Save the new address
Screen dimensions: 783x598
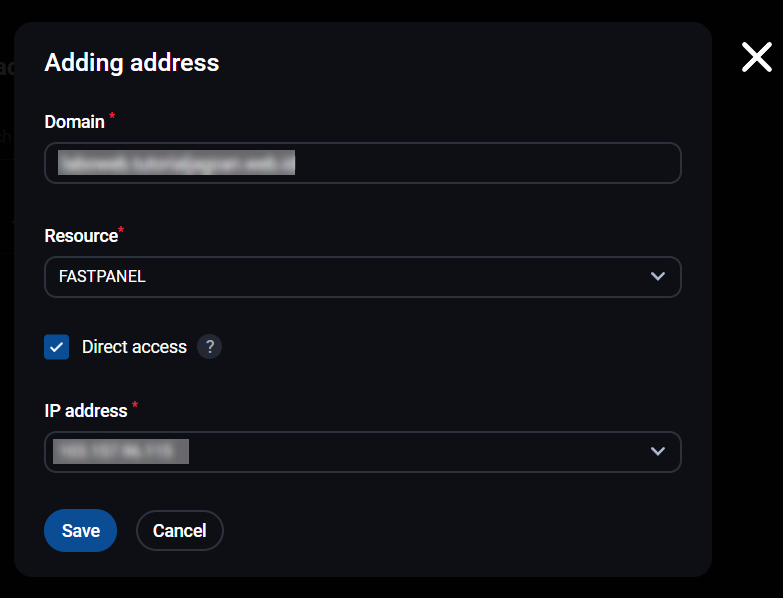80,530
